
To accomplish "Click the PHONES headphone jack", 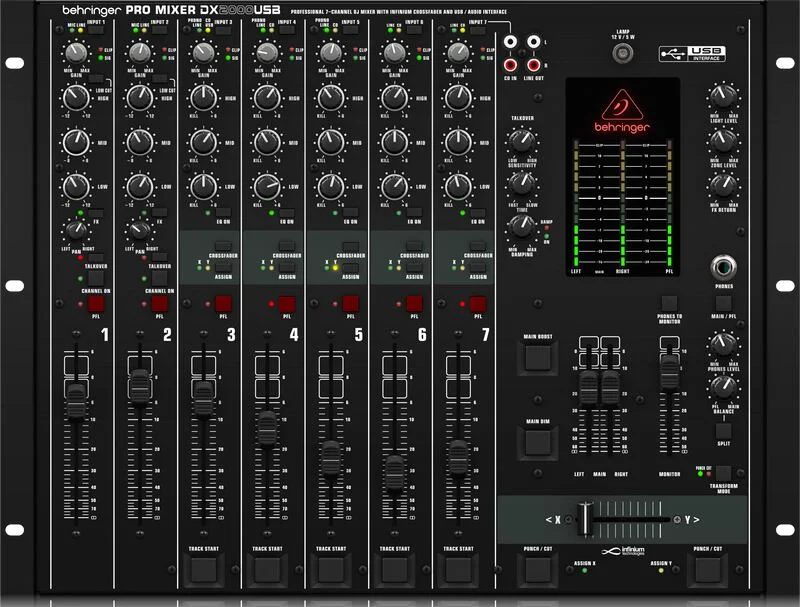I will point(723,268).
